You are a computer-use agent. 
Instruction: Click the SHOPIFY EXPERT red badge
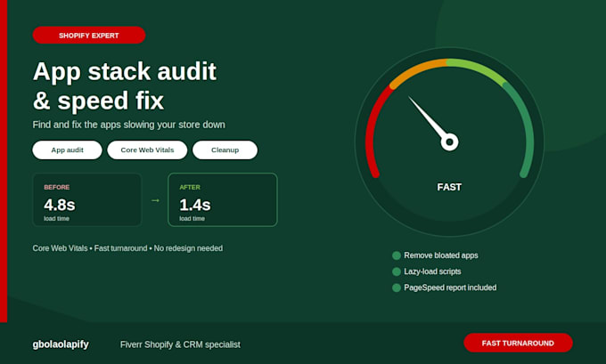[x=89, y=35]
